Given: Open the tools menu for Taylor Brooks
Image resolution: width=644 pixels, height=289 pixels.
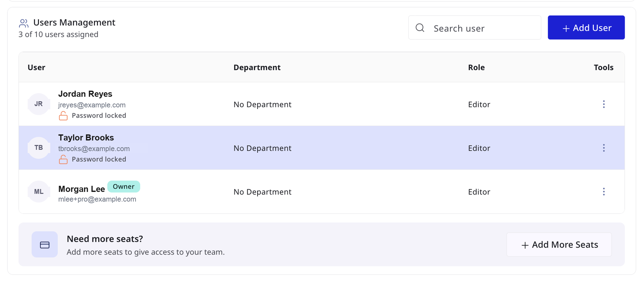Looking at the screenshot, I should coord(604,148).
